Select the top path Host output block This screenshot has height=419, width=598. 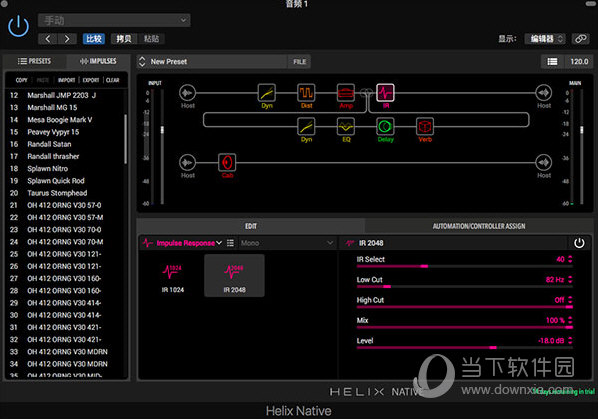click(x=543, y=93)
